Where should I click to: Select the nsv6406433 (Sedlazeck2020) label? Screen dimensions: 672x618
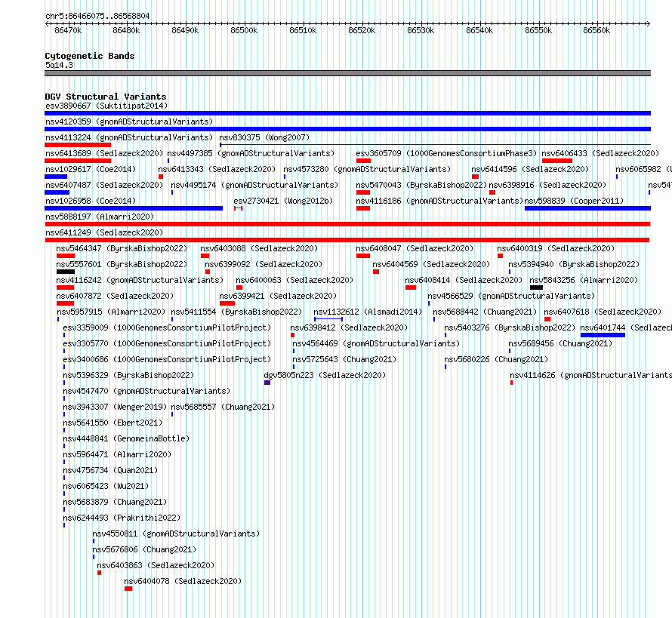click(600, 153)
